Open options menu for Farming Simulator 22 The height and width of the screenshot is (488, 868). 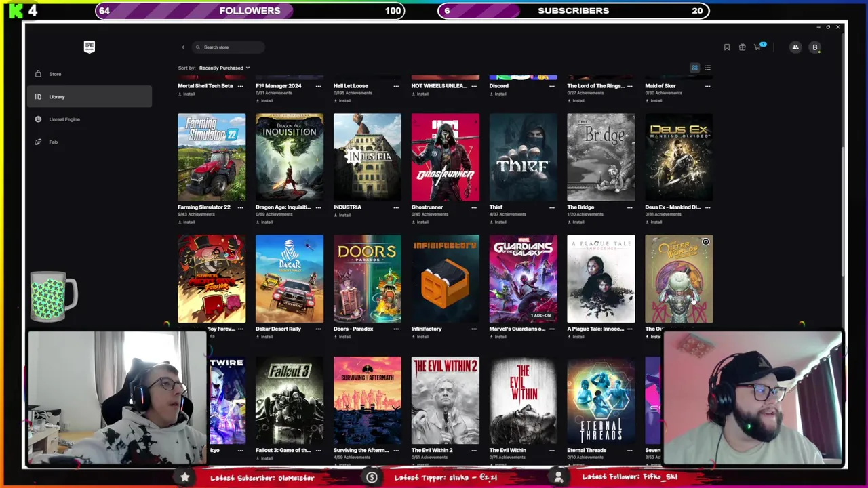240,207
